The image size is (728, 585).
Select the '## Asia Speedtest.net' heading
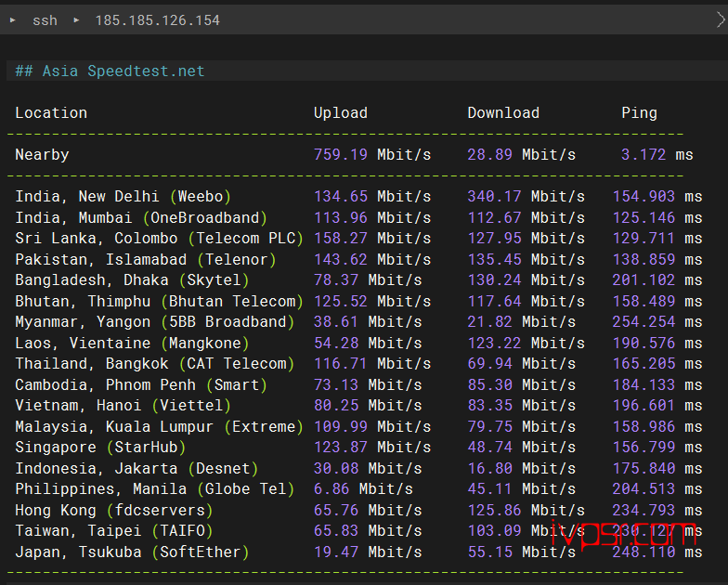[110, 71]
